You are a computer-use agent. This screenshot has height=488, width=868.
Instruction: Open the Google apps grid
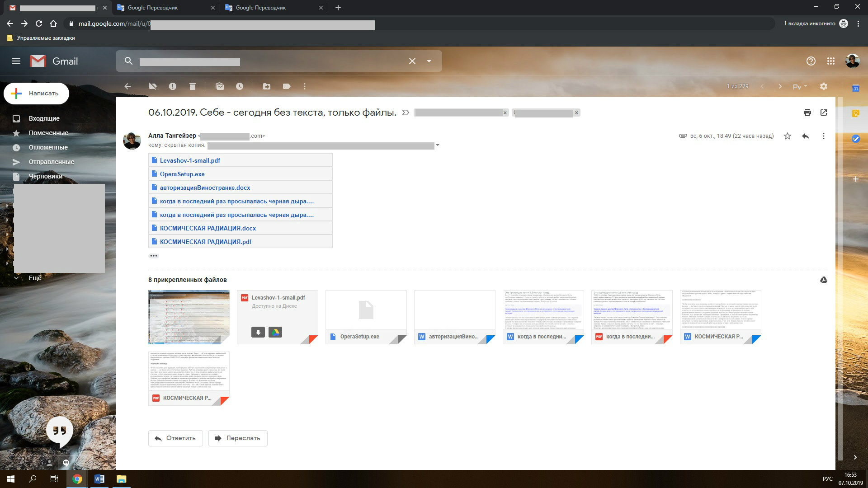(x=831, y=61)
